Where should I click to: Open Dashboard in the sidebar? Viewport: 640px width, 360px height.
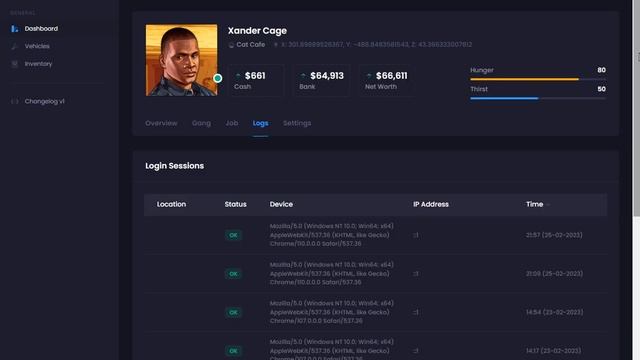tap(41, 29)
